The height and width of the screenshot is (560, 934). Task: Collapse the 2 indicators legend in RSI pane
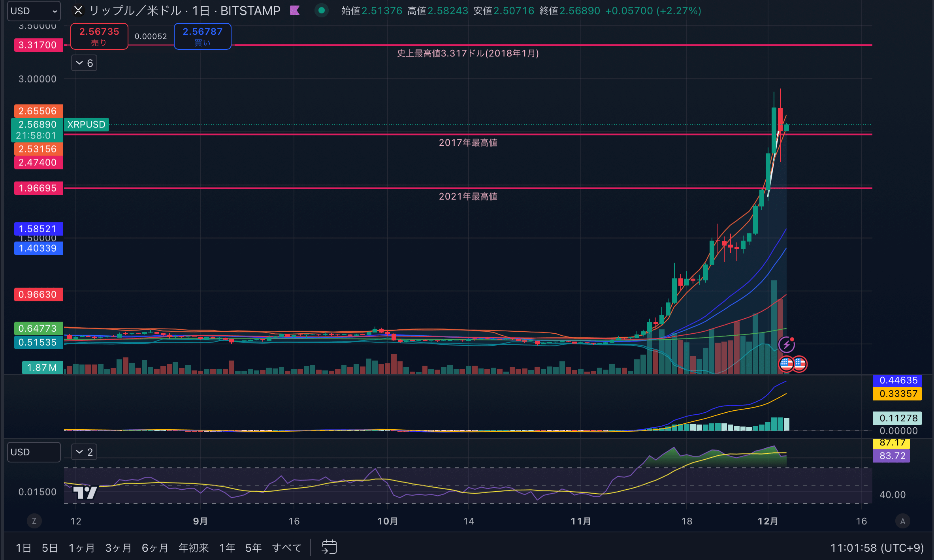84,452
